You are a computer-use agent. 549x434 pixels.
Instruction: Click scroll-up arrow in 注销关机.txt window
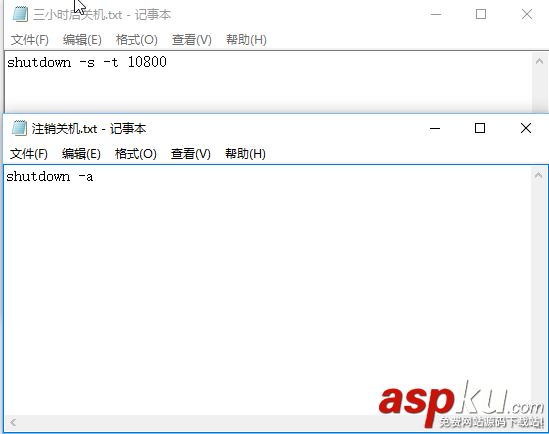[x=538, y=175]
